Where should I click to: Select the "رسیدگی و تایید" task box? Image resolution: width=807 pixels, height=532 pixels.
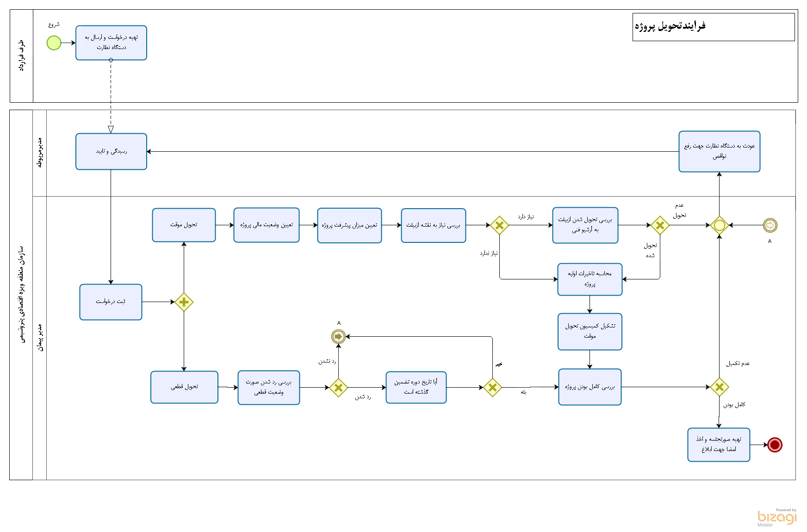pos(111,152)
